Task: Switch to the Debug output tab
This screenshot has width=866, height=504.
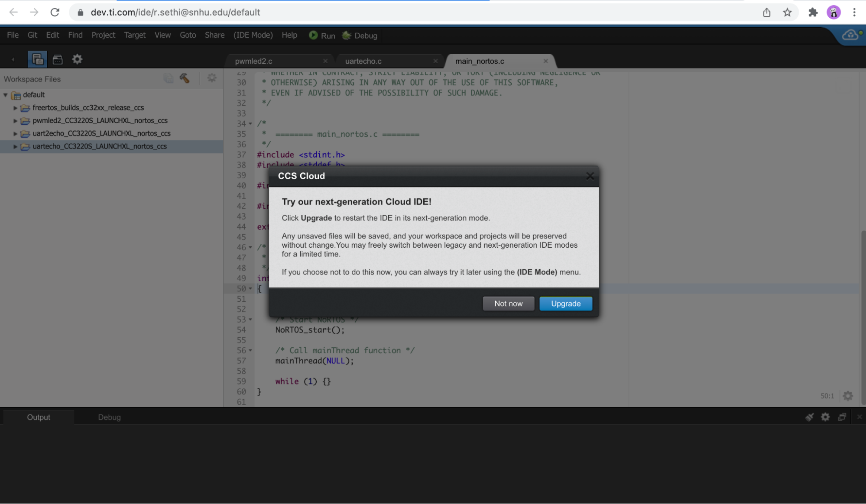Action: pyautogui.click(x=109, y=417)
